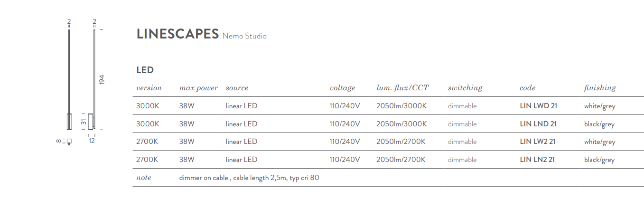This screenshot has width=644, height=218.
Task: Click the "voltage" column header
Action: pos(342,88)
